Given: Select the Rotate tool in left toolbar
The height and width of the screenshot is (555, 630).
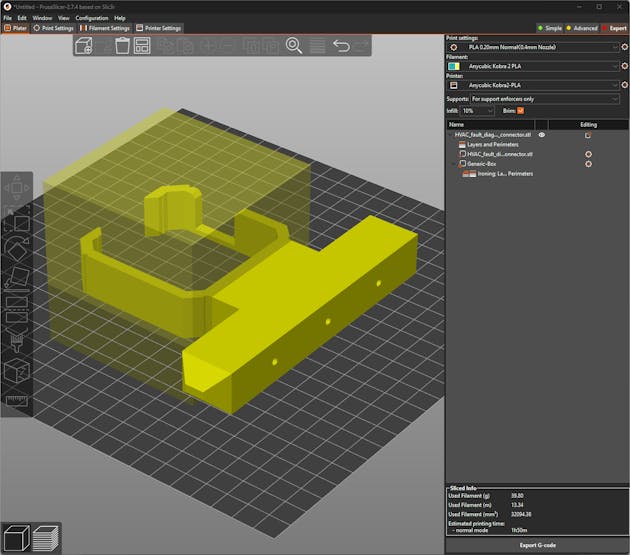Looking at the screenshot, I should 17,249.
